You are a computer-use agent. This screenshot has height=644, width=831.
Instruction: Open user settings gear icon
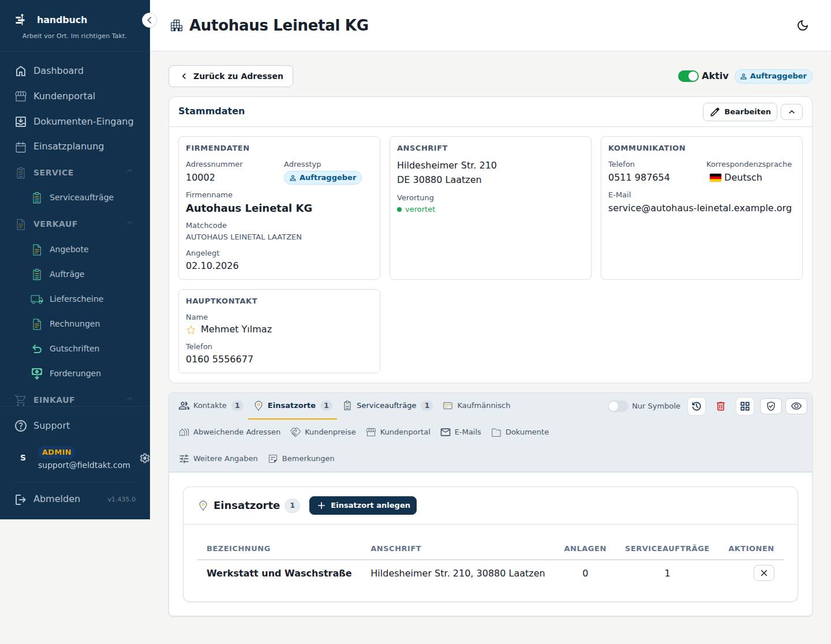[144, 458]
